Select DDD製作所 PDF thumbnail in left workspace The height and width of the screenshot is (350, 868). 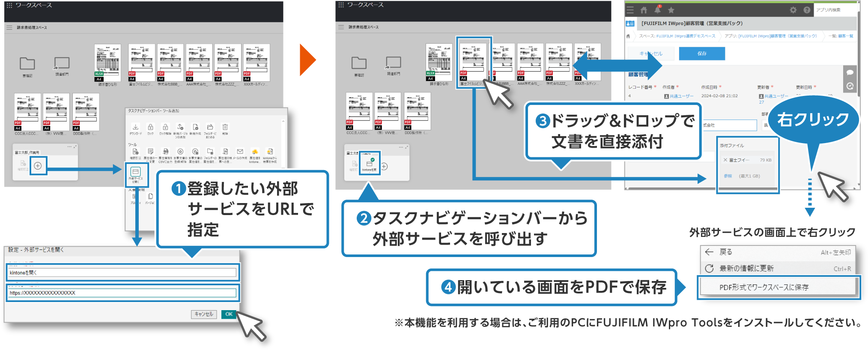tap(86, 112)
